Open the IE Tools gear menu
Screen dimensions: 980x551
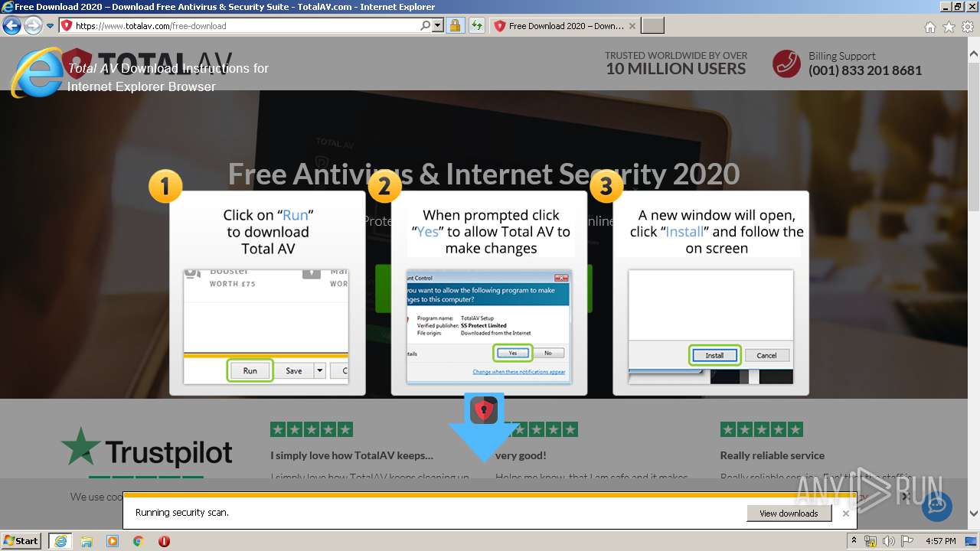[x=967, y=27]
